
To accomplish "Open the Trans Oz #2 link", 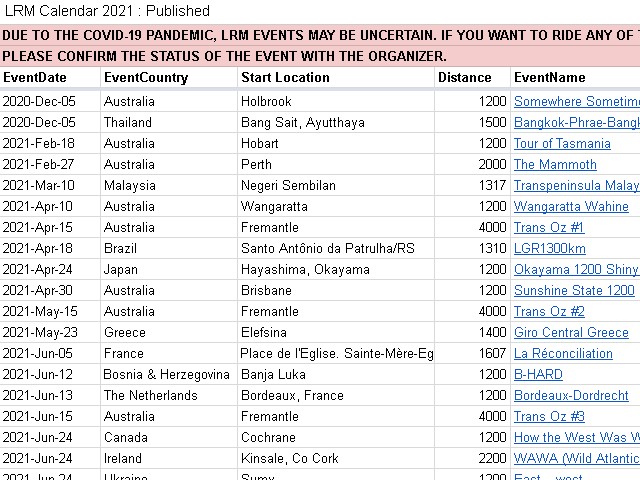I will [549, 311].
